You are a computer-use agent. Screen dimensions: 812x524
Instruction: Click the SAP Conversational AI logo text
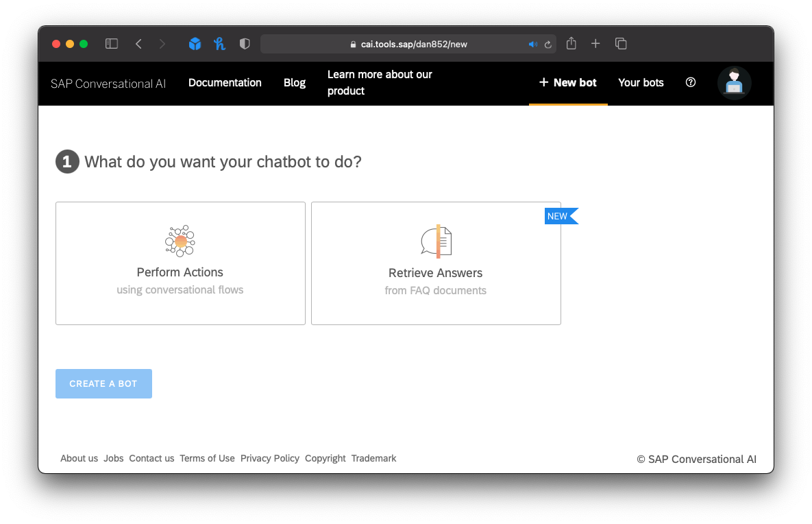pos(108,84)
